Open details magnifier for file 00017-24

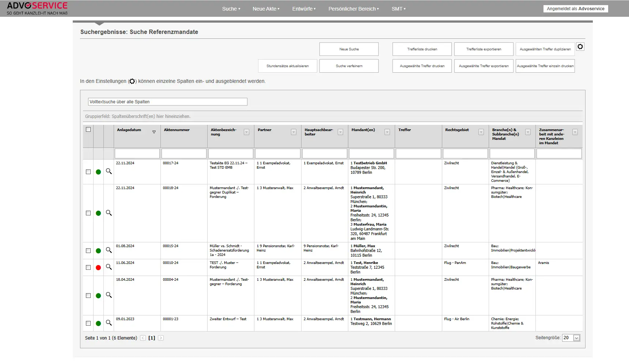point(109,171)
